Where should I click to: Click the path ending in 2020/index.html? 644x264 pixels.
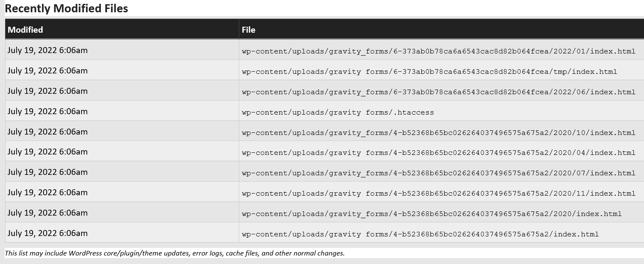tap(432, 214)
